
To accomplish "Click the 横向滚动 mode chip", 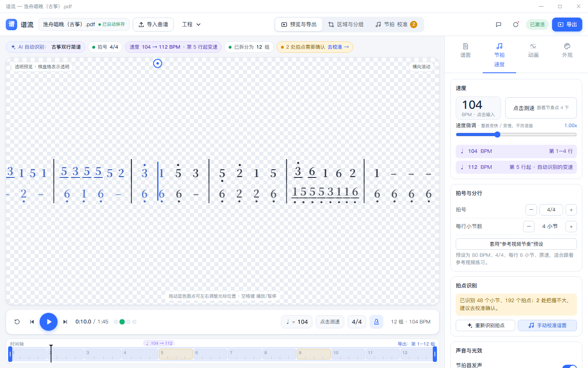I will point(421,67).
